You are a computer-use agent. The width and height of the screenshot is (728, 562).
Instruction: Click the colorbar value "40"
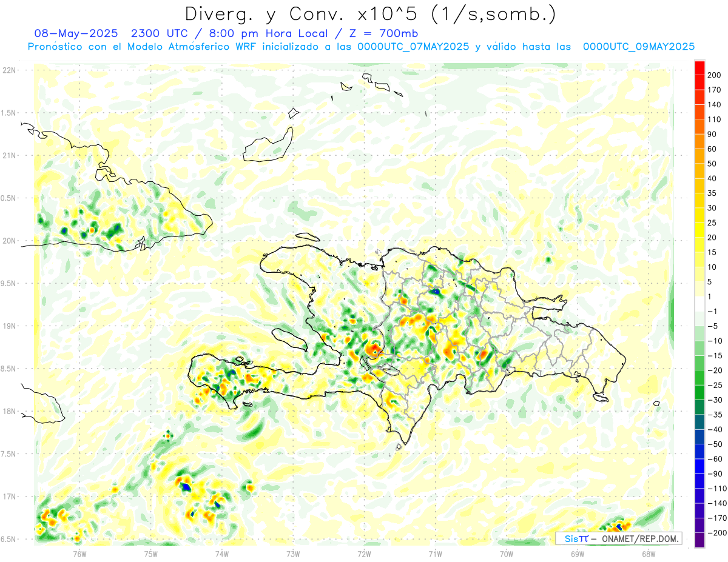712,178
